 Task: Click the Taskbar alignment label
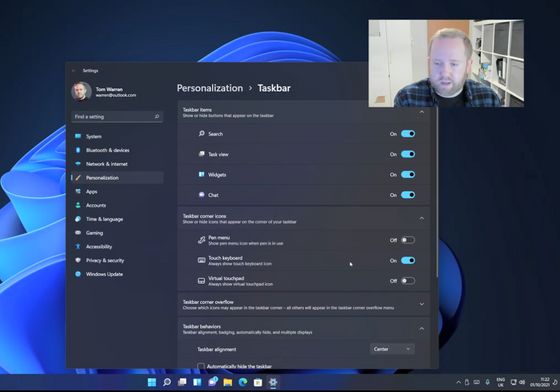[217, 350]
